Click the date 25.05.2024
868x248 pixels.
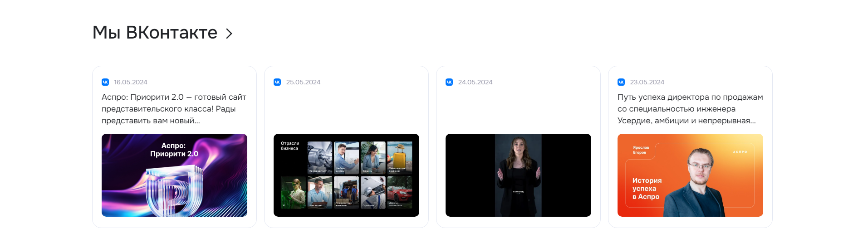303,82
